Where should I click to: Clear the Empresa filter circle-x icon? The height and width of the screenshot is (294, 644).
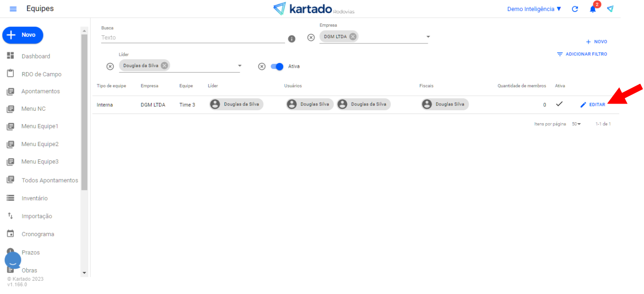[311, 38]
